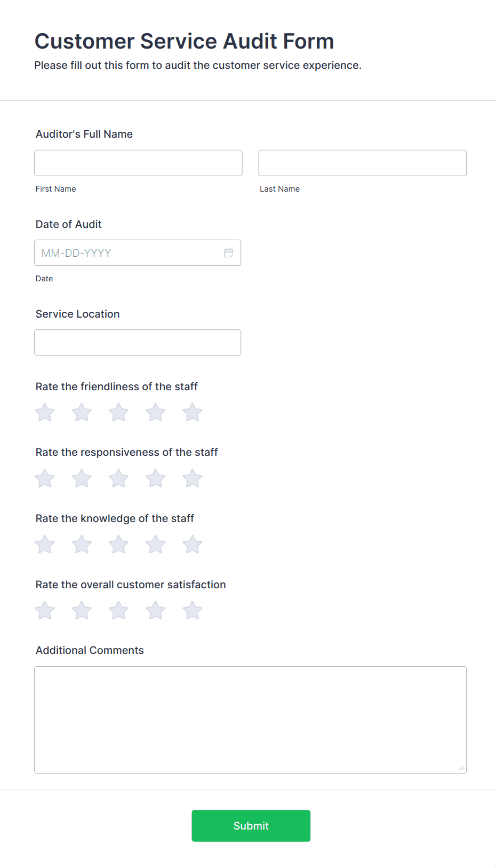
Task: Give five stars for staff friendliness
Action: coord(192,412)
